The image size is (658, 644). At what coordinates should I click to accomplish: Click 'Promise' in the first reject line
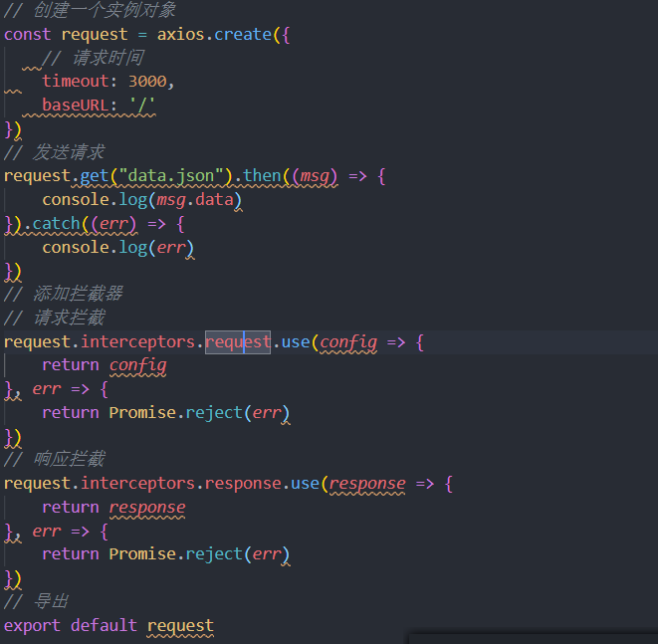coord(142,413)
